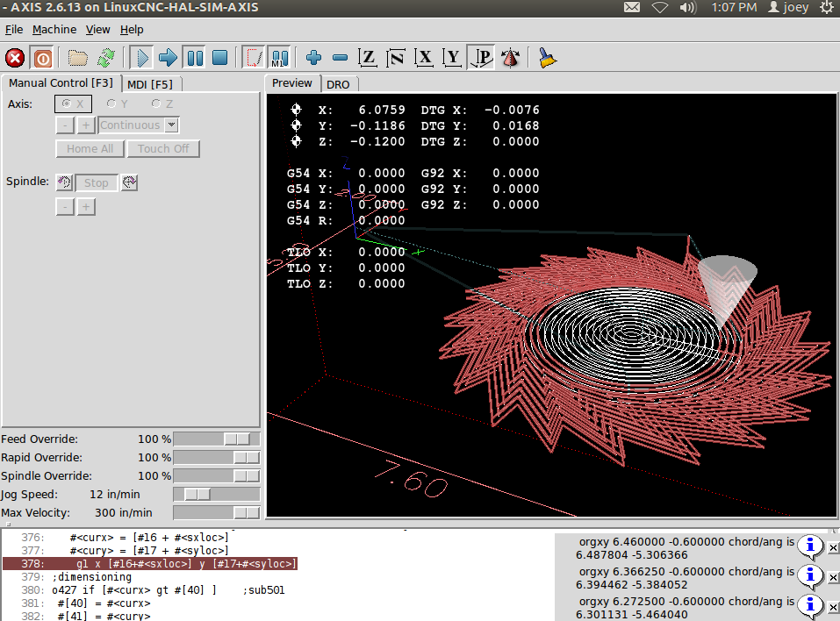Toggle rotate mode cone icon
This screenshot has height=621, width=840.
tap(510, 59)
